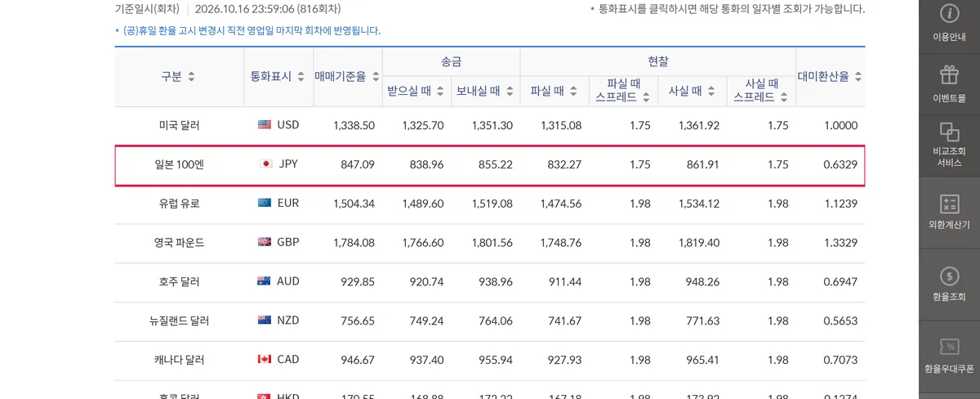Open AUD currency daily lookup
Screen dimensions: 980x399
coord(288,281)
